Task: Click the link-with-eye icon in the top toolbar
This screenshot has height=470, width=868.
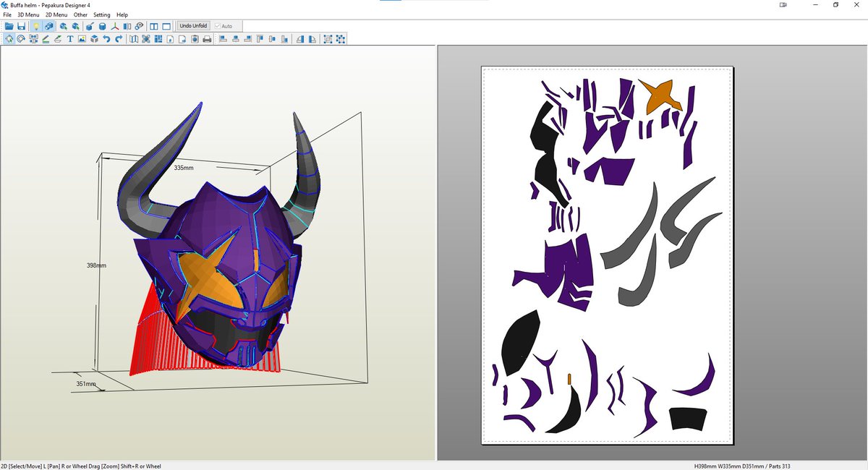Action: point(139,26)
